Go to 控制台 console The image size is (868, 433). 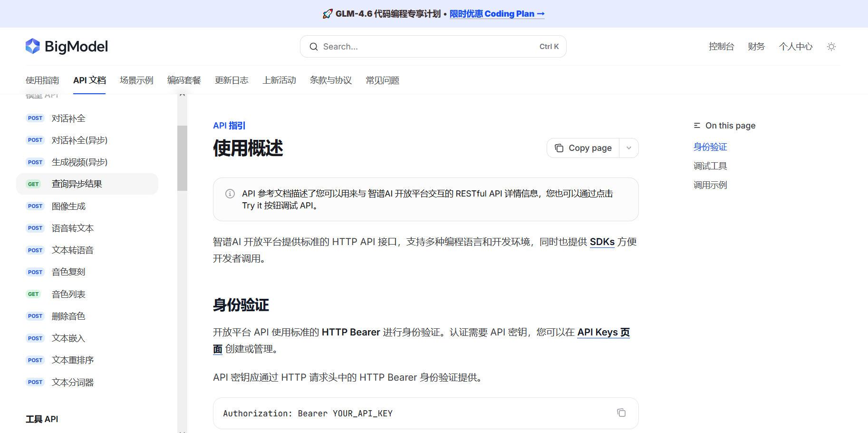pos(721,47)
